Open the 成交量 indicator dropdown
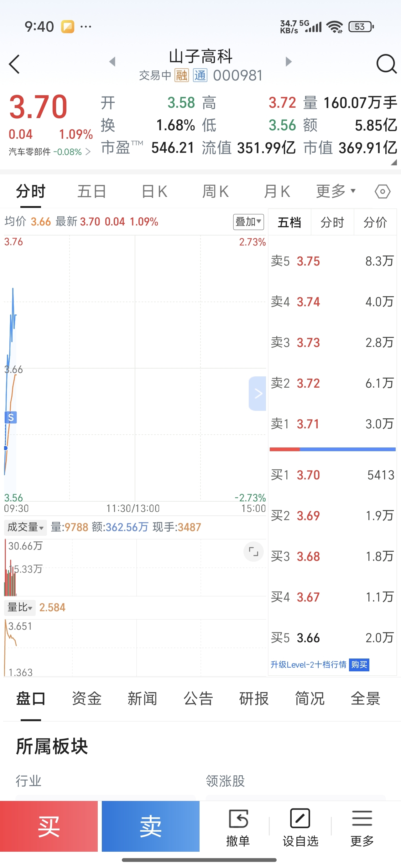Screen dimensions: 401x868 click(x=26, y=527)
